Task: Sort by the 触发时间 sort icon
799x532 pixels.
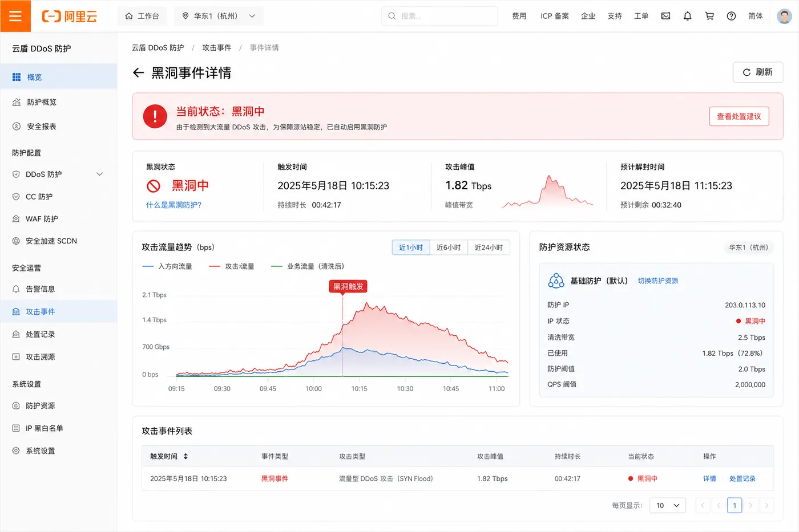Action: pyautogui.click(x=185, y=456)
